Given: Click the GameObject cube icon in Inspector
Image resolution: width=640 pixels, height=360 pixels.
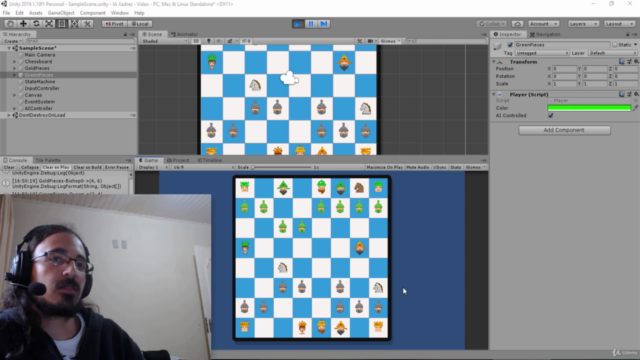Looking at the screenshot, I should (498, 46).
